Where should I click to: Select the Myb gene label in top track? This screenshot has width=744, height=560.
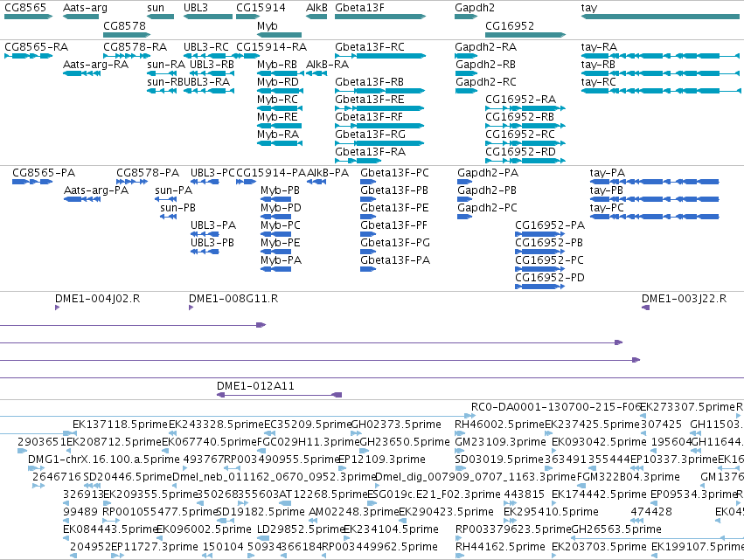268,26
